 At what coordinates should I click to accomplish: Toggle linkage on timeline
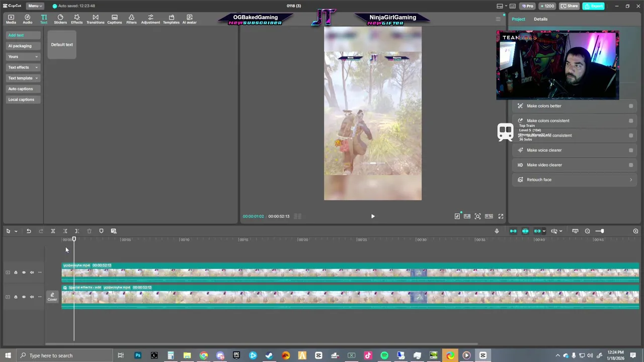537,231
